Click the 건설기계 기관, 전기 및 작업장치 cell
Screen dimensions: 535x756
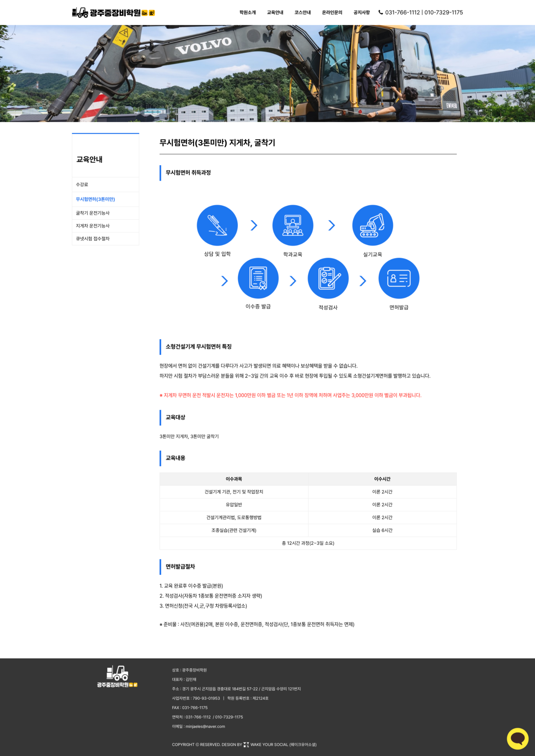[x=234, y=492]
